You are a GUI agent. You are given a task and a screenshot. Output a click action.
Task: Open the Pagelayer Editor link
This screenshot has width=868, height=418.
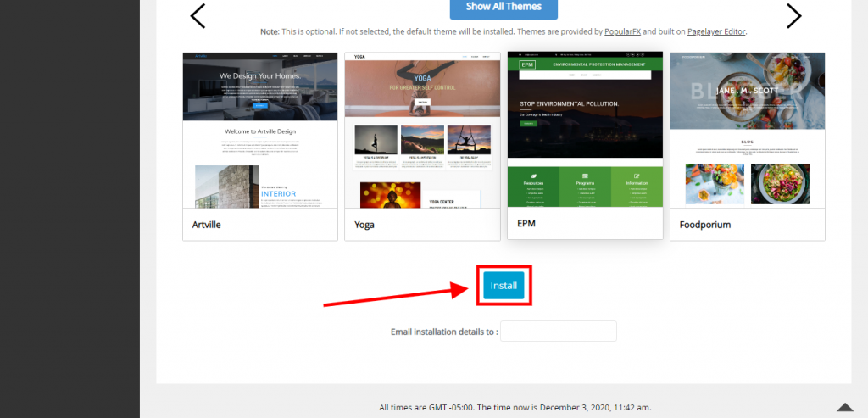717,31
